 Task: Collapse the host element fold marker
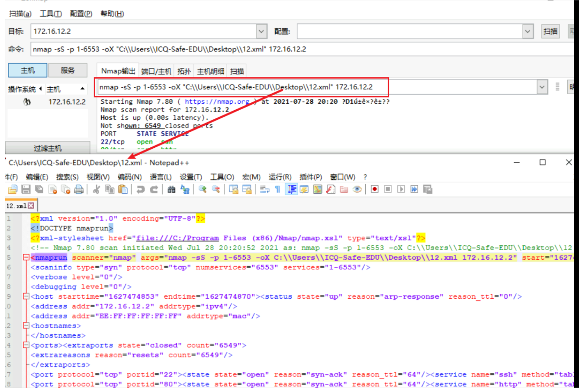(26, 296)
